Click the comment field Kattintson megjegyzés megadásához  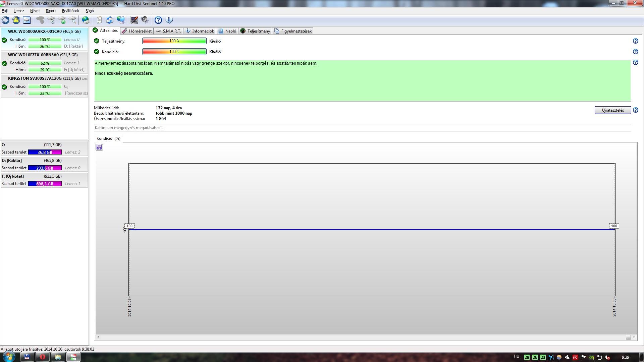pyautogui.click(x=362, y=128)
